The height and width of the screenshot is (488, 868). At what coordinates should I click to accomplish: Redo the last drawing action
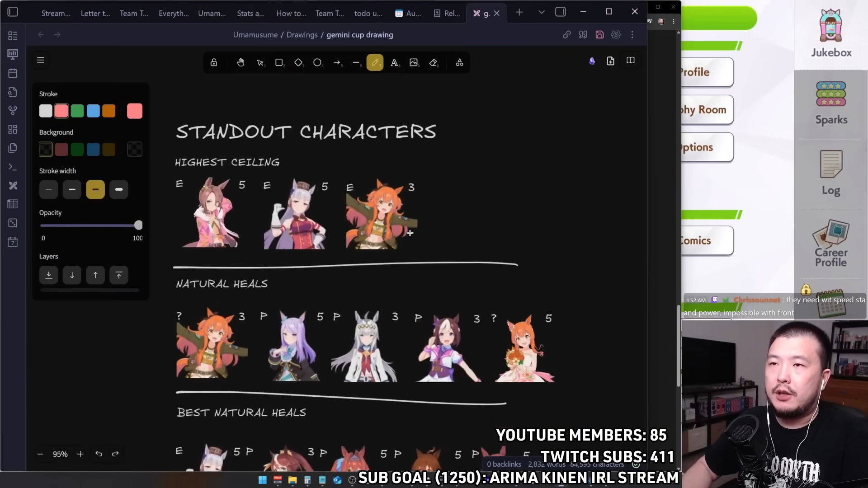click(115, 454)
